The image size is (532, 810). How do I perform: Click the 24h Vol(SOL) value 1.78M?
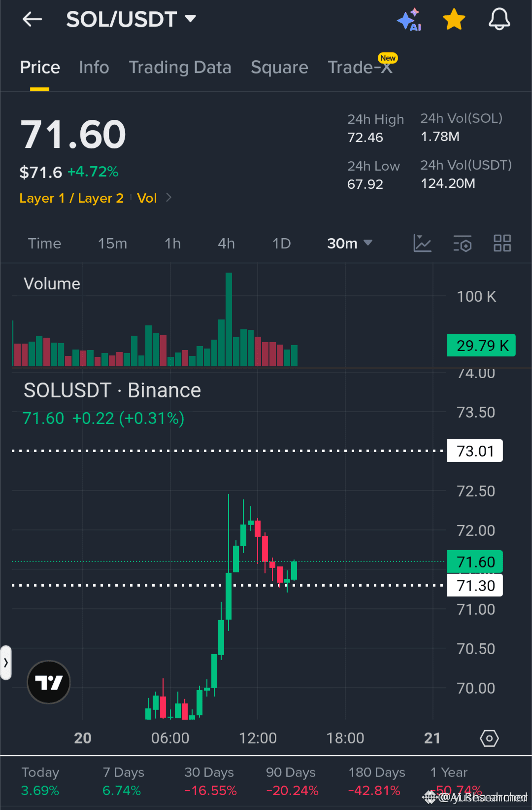[440, 137]
